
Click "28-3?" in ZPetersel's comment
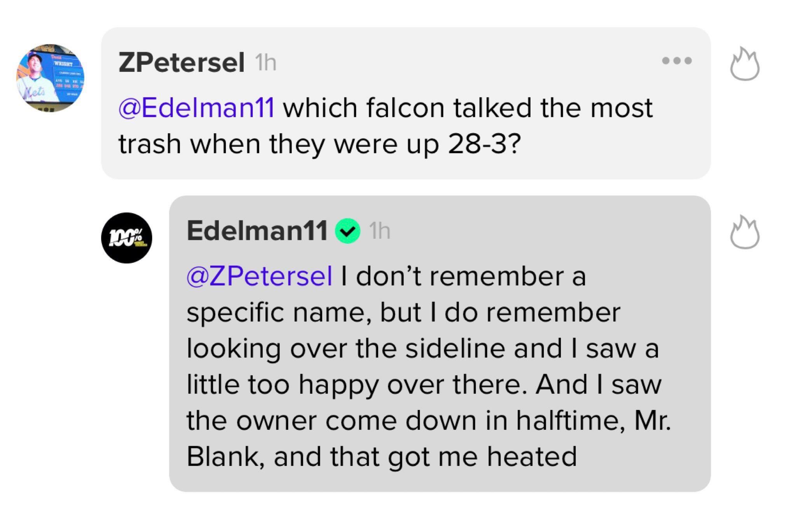pyautogui.click(x=484, y=144)
